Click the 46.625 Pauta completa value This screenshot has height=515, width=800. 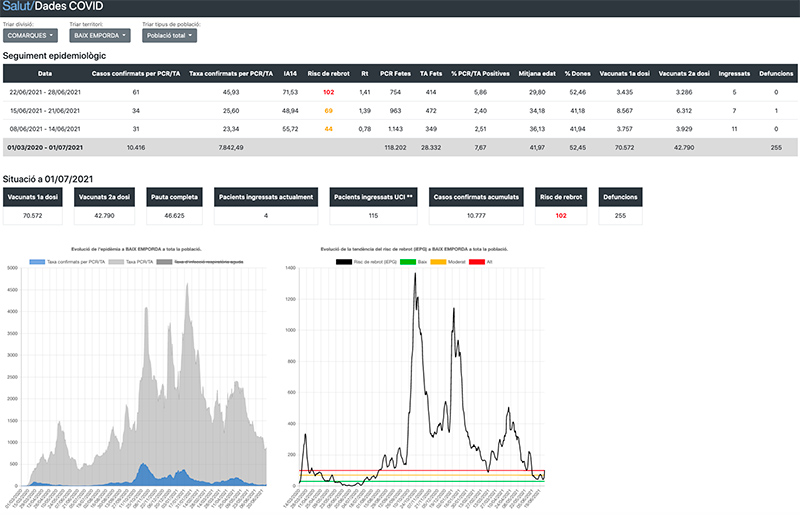tap(174, 216)
